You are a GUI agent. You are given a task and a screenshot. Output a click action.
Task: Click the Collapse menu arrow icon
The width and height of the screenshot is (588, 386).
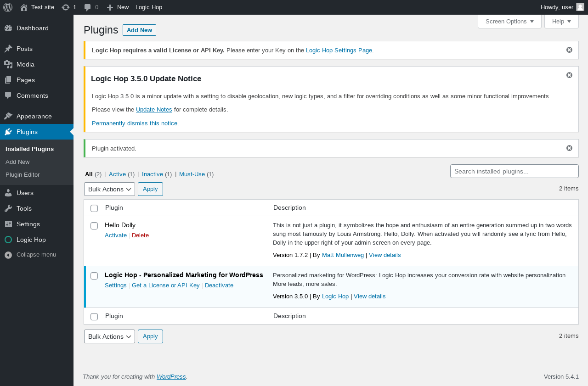point(8,255)
